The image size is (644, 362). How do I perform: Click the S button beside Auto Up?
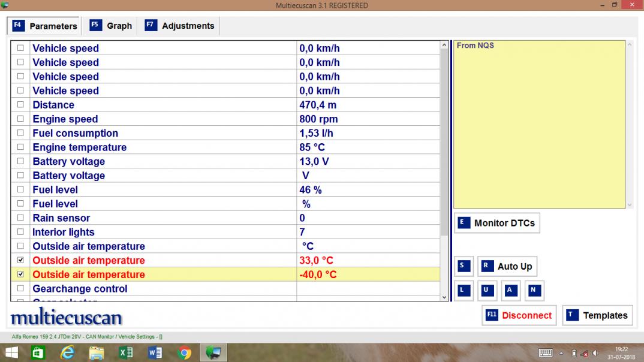coord(464,266)
